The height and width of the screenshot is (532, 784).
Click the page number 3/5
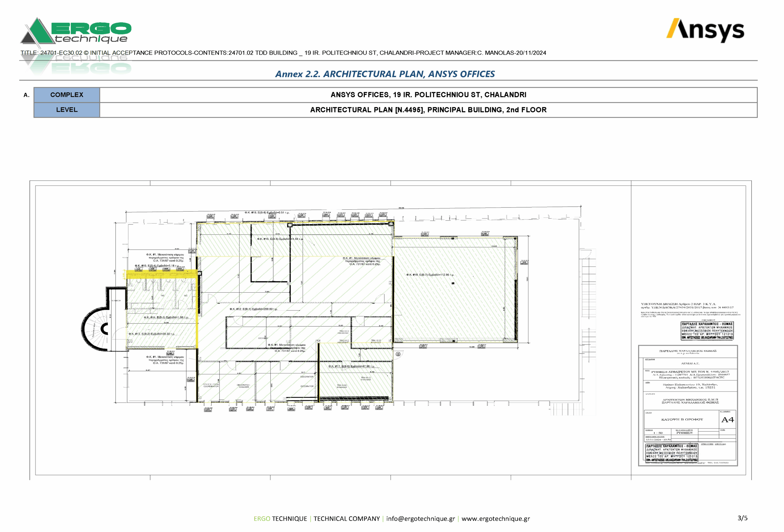point(742,518)
